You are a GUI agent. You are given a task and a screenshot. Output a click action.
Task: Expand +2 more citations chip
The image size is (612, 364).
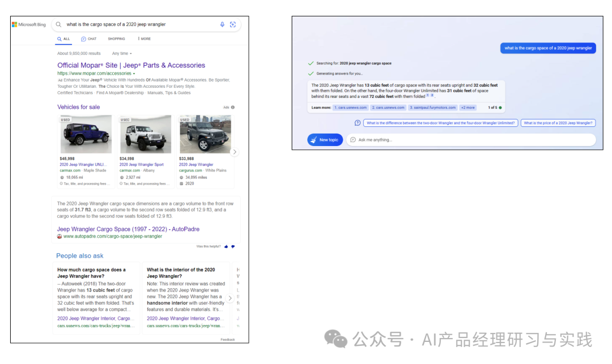coord(468,108)
